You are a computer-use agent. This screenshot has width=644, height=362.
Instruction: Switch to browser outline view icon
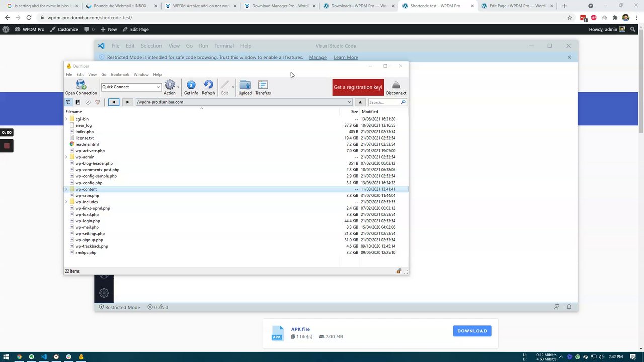(68, 102)
